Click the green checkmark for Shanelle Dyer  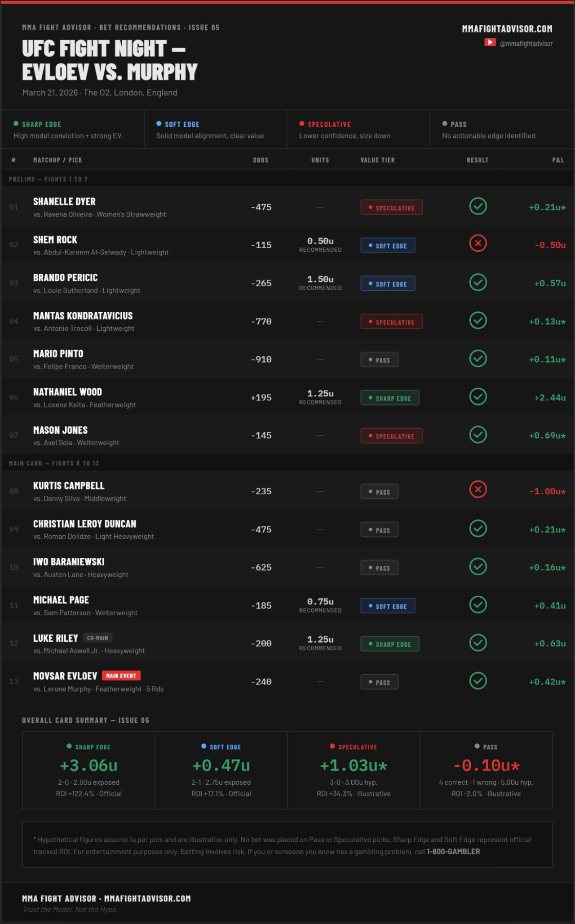click(x=478, y=206)
